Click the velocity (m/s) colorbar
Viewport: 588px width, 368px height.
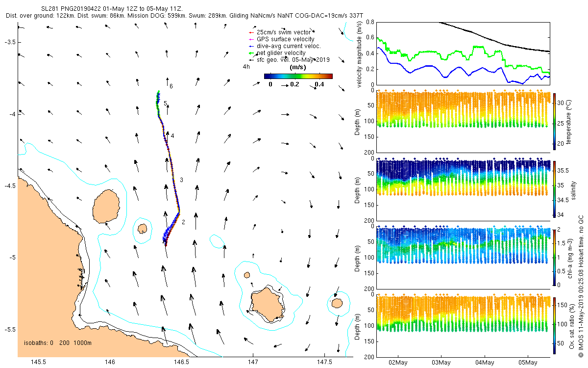(298, 76)
